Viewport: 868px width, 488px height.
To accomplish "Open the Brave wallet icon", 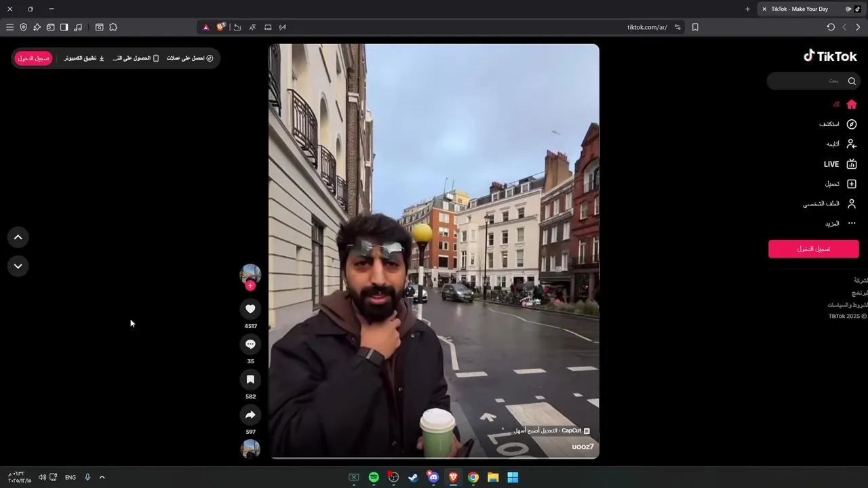I will [x=50, y=27].
